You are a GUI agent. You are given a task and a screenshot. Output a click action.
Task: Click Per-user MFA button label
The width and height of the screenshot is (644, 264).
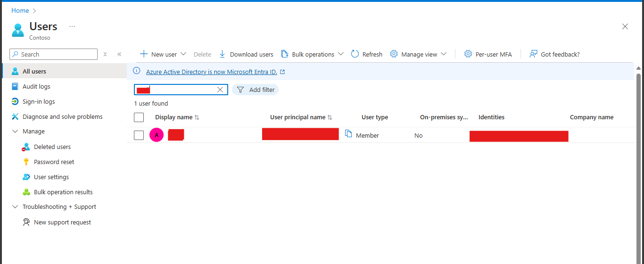(494, 54)
